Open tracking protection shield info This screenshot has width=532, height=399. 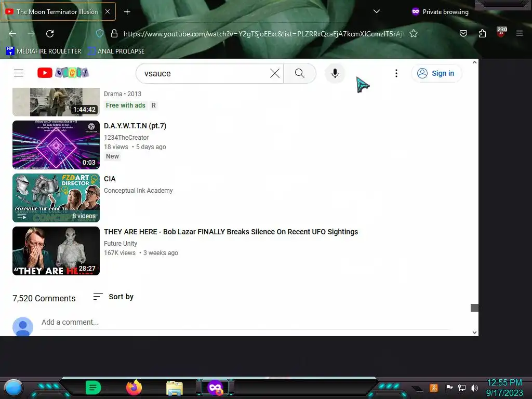[99, 33]
